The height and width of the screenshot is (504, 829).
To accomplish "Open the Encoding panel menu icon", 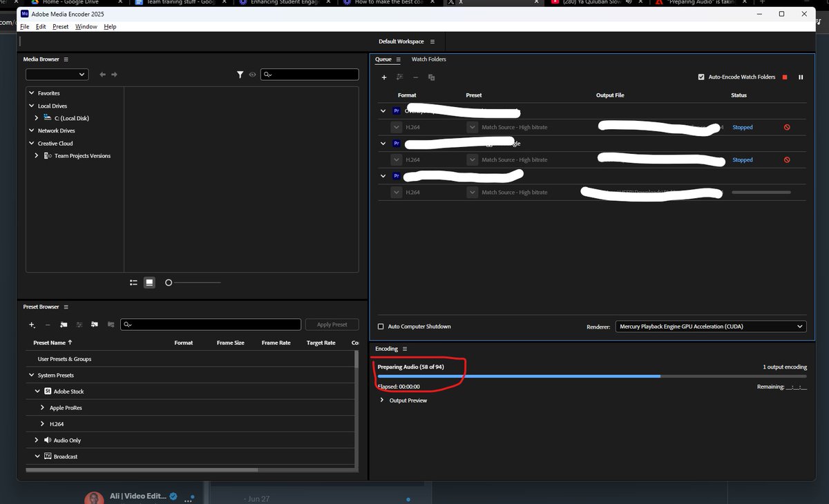I will tap(405, 349).
